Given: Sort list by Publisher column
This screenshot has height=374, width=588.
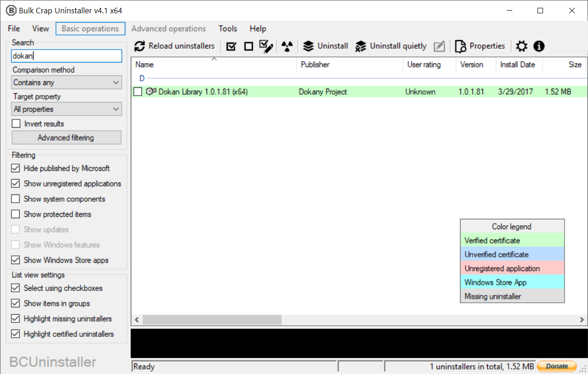Looking at the screenshot, I should pos(350,65).
